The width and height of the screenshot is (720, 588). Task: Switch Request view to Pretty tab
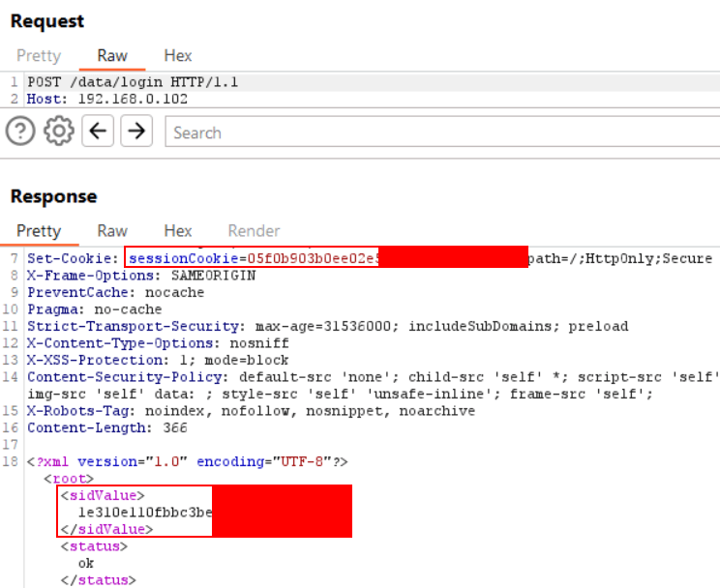(x=39, y=55)
